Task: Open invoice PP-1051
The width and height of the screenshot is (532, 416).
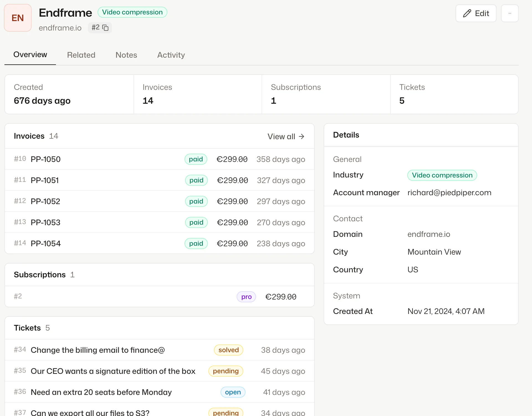Action: [160, 180]
